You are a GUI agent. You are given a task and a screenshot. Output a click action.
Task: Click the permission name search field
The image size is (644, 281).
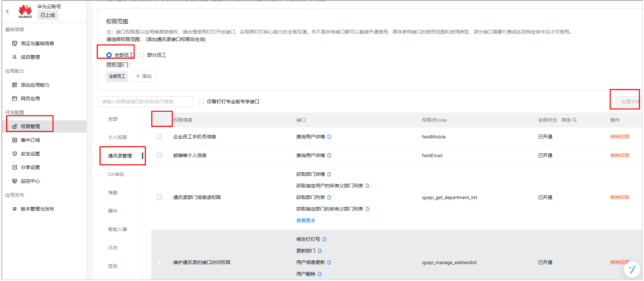[x=145, y=102]
